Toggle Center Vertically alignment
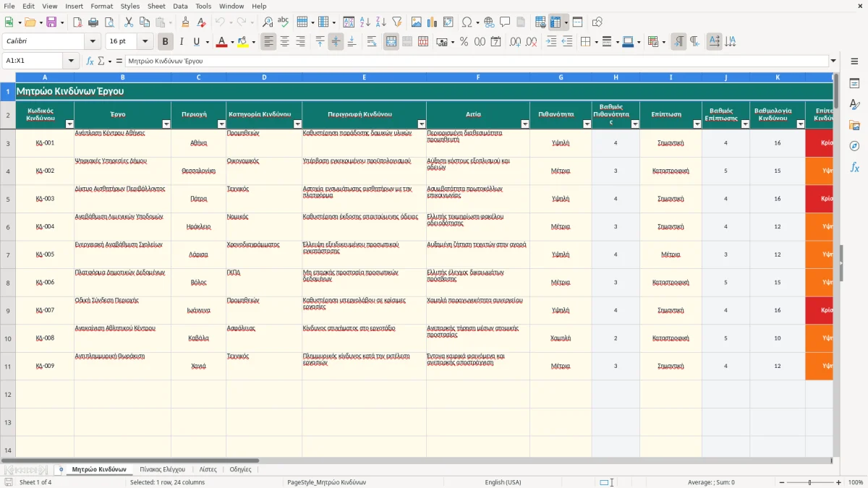868x488 pixels. coord(336,42)
